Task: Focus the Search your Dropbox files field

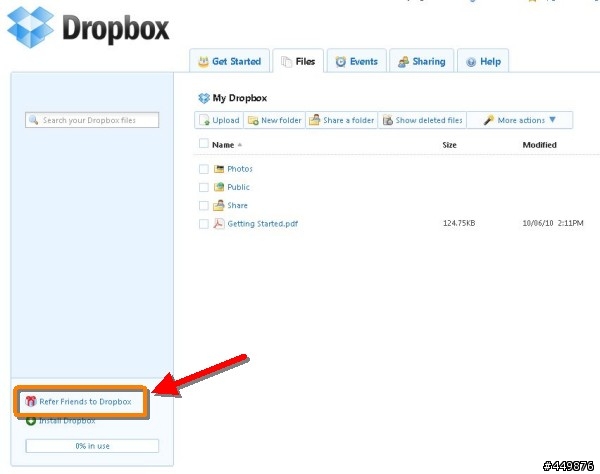Action: (x=92, y=120)
